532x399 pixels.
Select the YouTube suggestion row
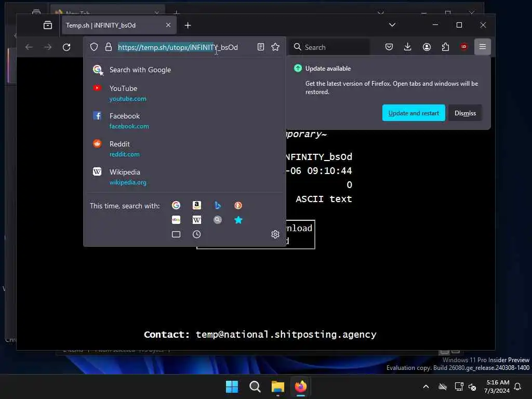[x=184, y=94]
